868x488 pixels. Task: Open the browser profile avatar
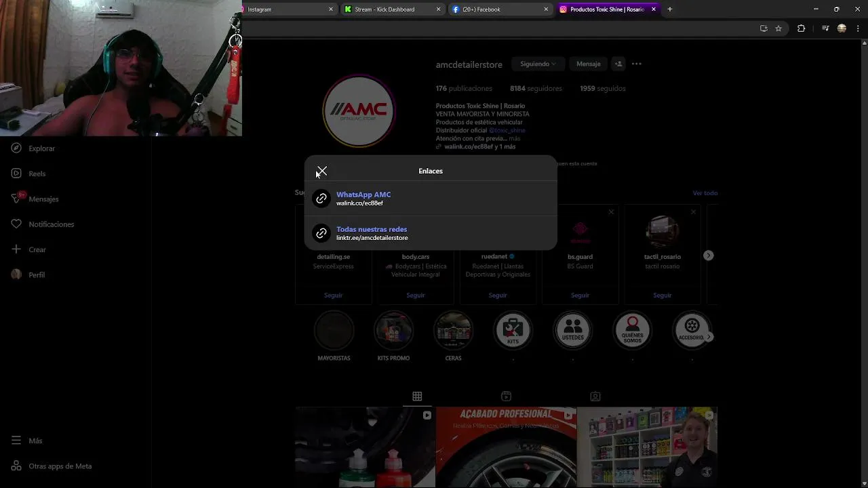(x=842, y=28)
